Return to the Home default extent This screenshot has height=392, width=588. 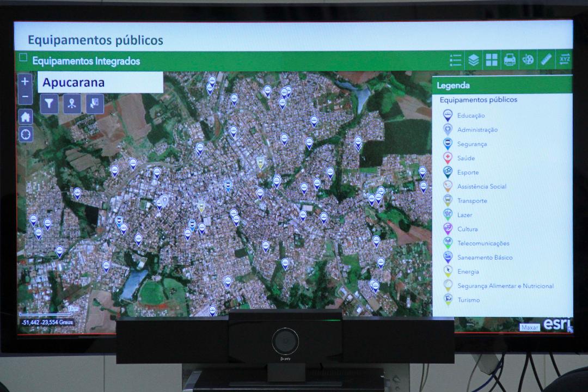point(26,117)
